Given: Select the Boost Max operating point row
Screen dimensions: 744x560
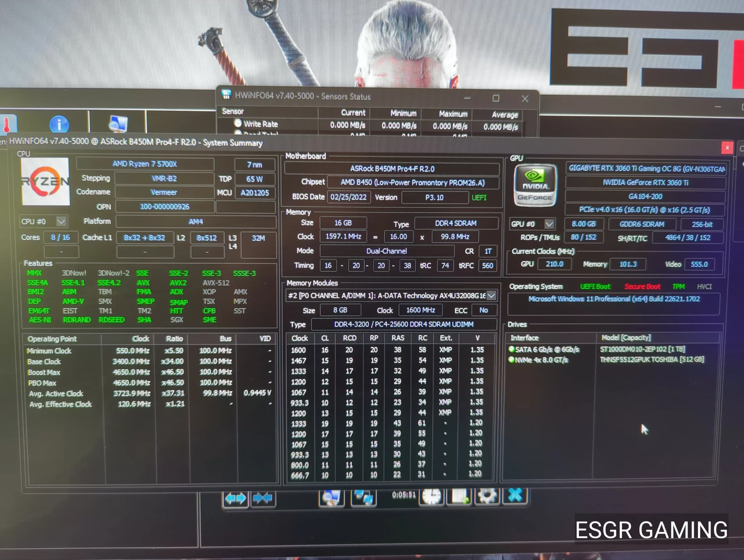Looking at the screenshot, I should tap(150, 372).
